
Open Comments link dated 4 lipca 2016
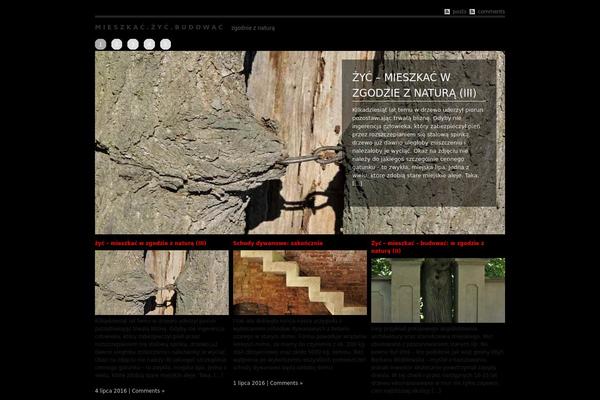click(x=148, y=391)
